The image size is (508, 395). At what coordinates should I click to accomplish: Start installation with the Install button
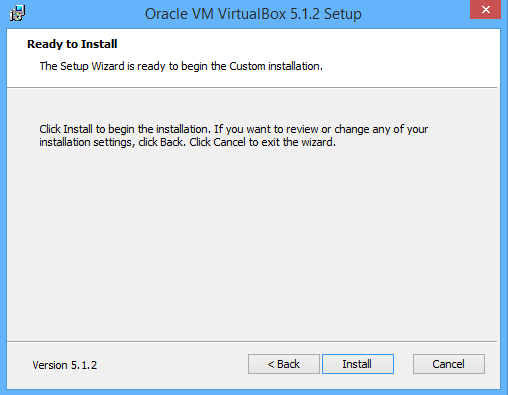pos(358,364)
